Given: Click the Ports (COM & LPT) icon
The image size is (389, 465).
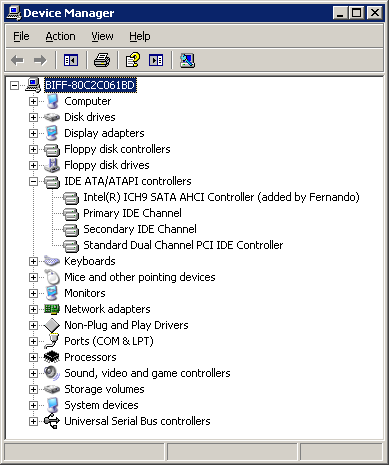Looking at the screenshot, I should coord(52,341).
